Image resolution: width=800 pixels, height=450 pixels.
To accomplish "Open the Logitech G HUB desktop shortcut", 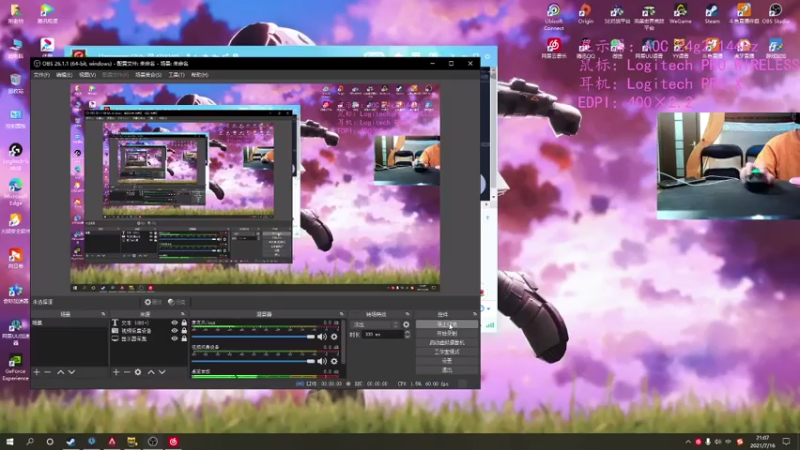I will [15, 157].
